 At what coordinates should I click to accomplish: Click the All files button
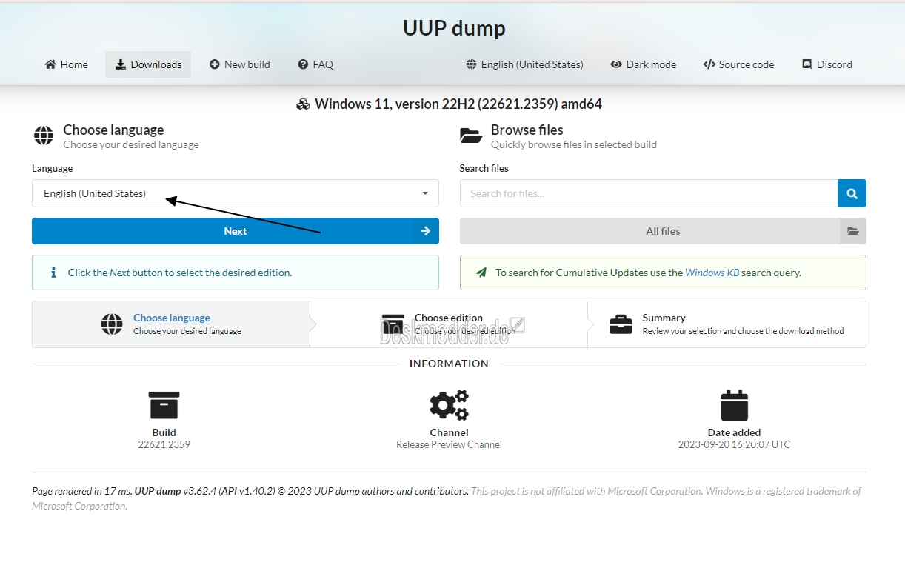pyautogui.click(x=663, y=231)
